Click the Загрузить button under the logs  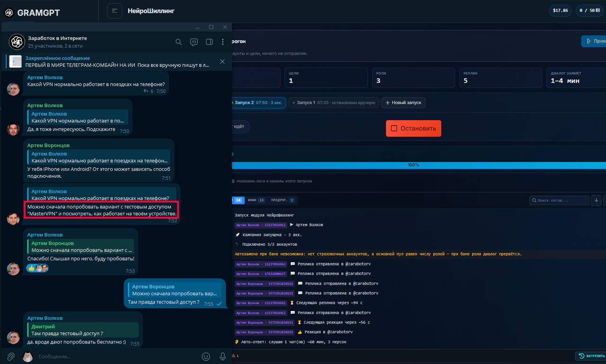pos(591,356)
